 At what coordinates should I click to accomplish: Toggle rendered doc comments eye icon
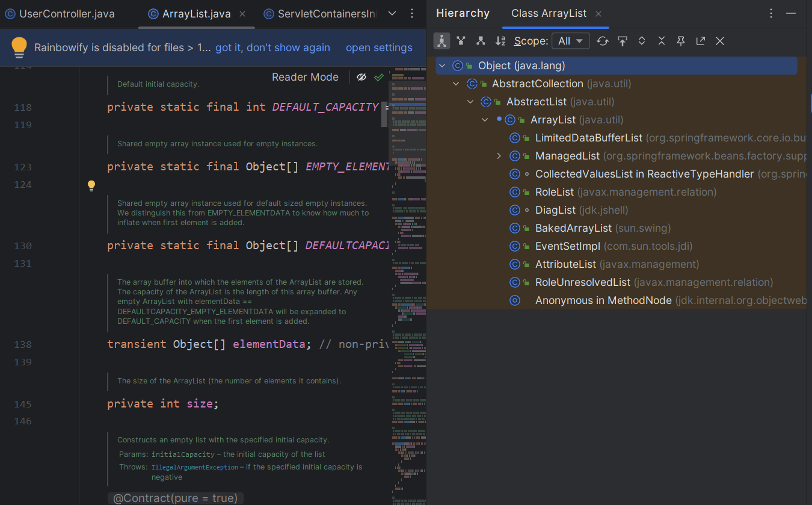(361, 77)
